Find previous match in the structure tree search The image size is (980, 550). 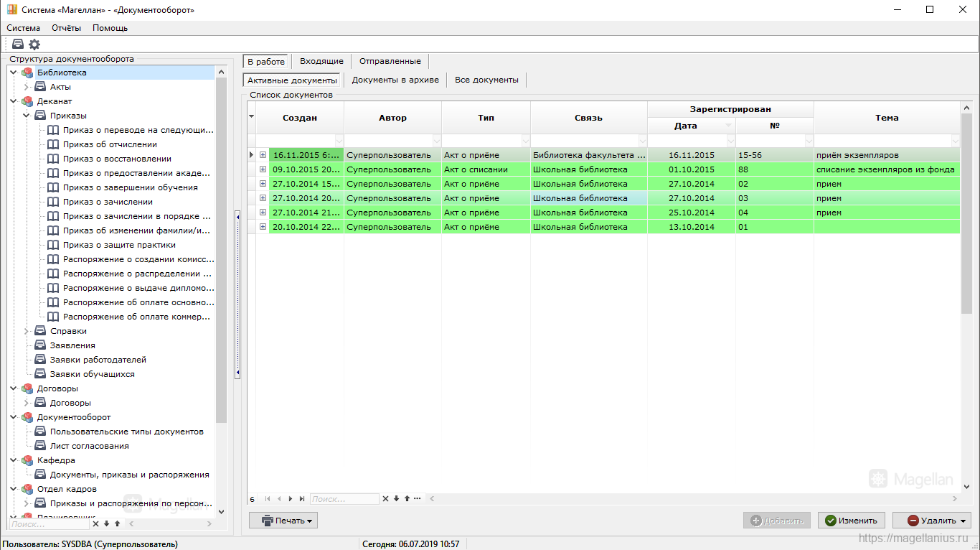click(x=118, y=523)
